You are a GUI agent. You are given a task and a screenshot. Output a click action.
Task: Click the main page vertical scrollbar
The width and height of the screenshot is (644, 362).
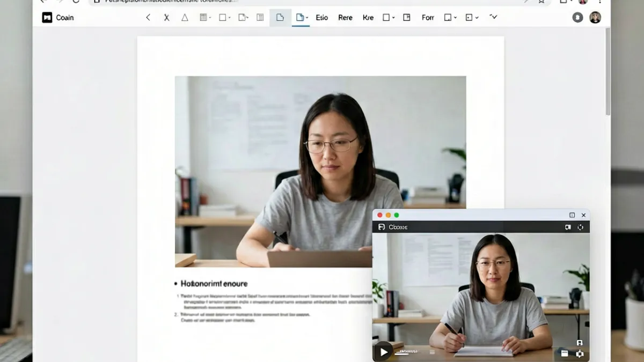pos(608,71)
